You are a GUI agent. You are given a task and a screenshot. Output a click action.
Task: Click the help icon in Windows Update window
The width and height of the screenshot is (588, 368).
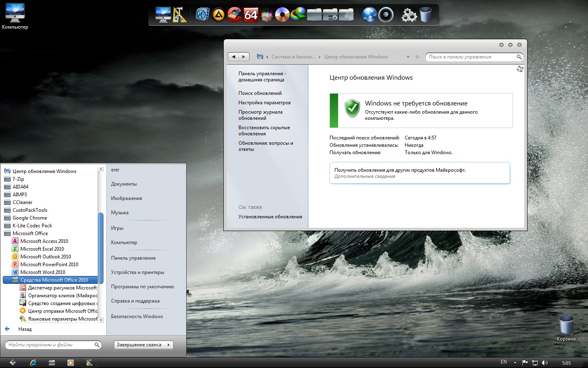[x=520, y=69]
